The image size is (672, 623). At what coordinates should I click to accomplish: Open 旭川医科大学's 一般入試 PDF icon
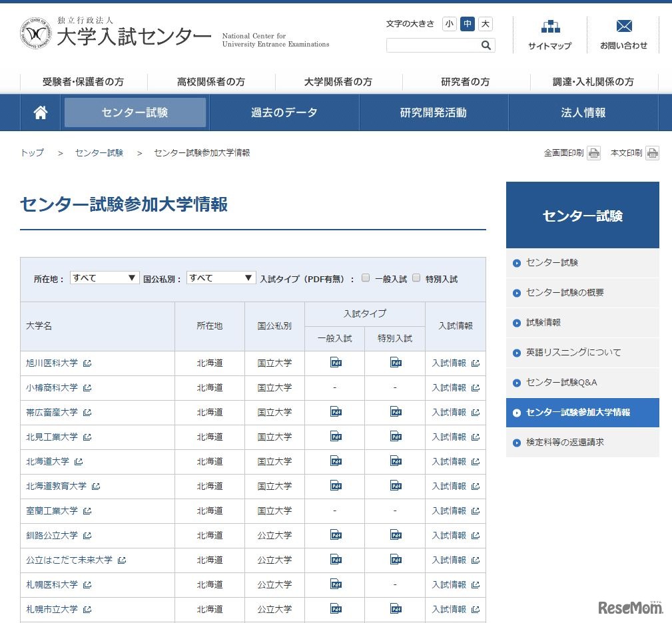336,363
